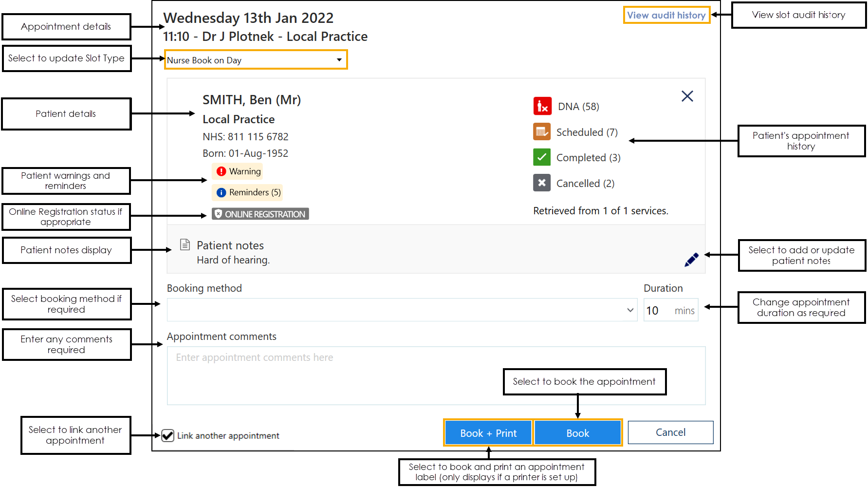Open the Nurse Book on Day dropdown

pyautogui.click(x=256, y=60)
